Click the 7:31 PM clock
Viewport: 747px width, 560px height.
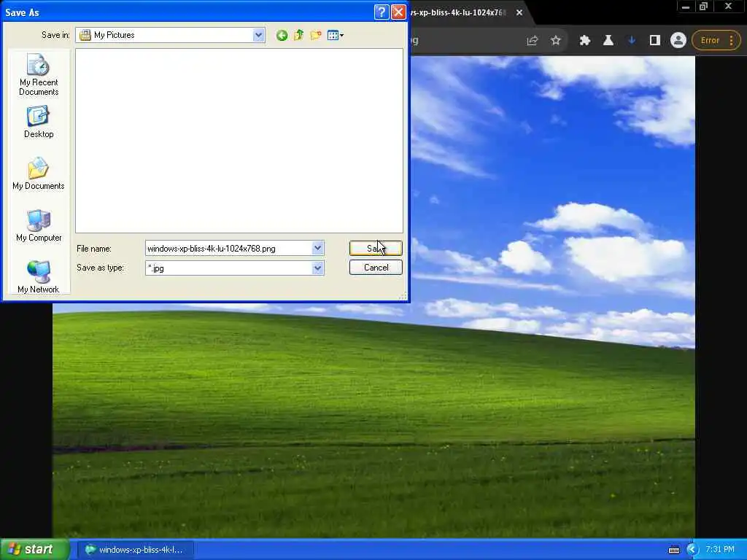pos(720,550)
